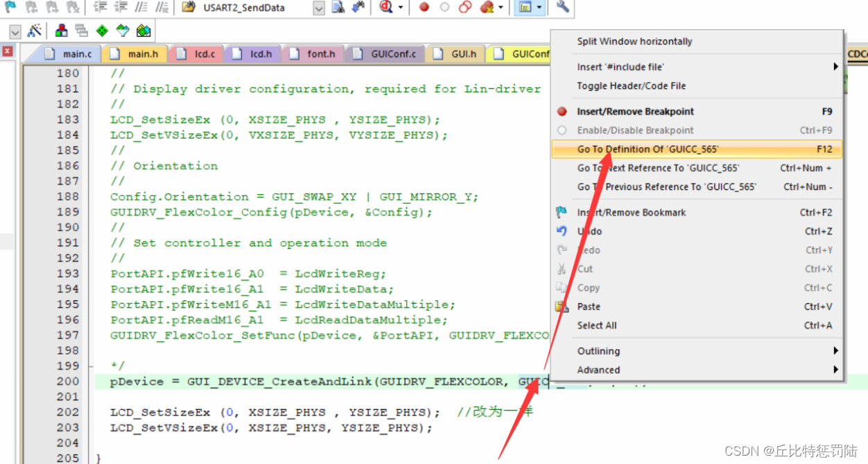Image resolution: width=868 pixels, height=464 pixels.
Task: Switch to the main.h tab
Action: click(x=134, y=53)
